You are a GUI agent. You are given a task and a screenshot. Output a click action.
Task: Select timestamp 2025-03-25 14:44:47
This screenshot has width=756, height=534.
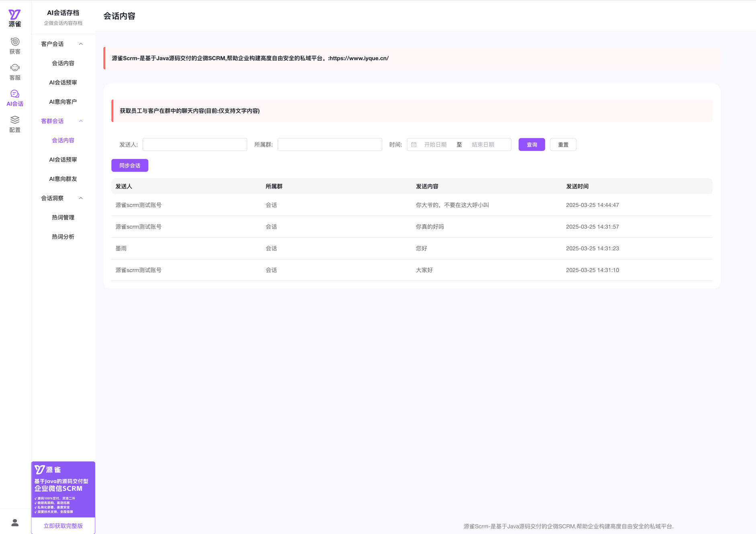pyautogui.click(x=592, y=205)
